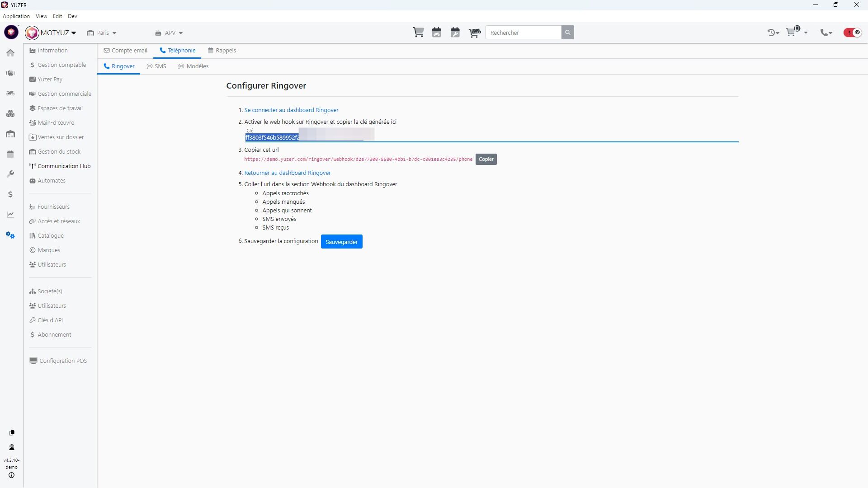Open the Rappels tab

[222, 51]
